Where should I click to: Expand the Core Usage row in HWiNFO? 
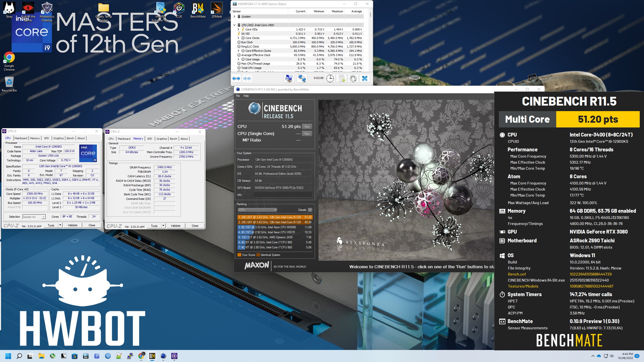click(x=238, y=59)
